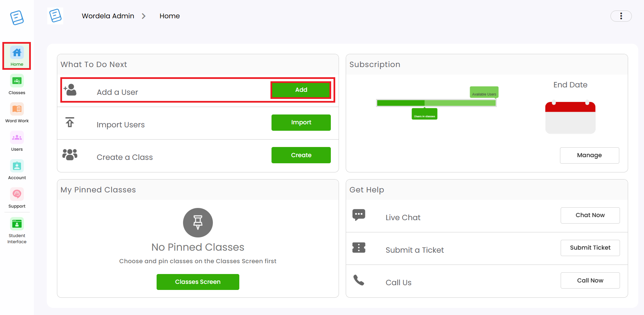This screenshot has height=315, width=644.
Task: Click the Import users button
Action: point(301,122)
